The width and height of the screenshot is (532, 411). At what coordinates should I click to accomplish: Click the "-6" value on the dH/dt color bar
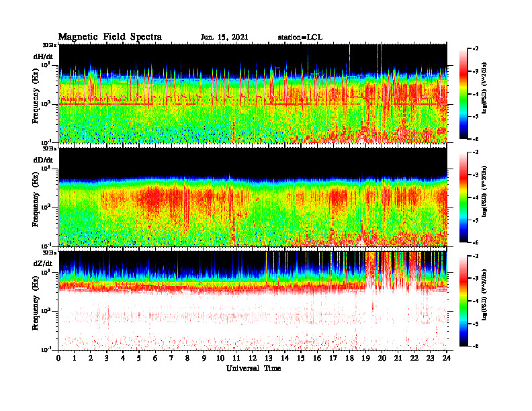click(x=476, y=139)
